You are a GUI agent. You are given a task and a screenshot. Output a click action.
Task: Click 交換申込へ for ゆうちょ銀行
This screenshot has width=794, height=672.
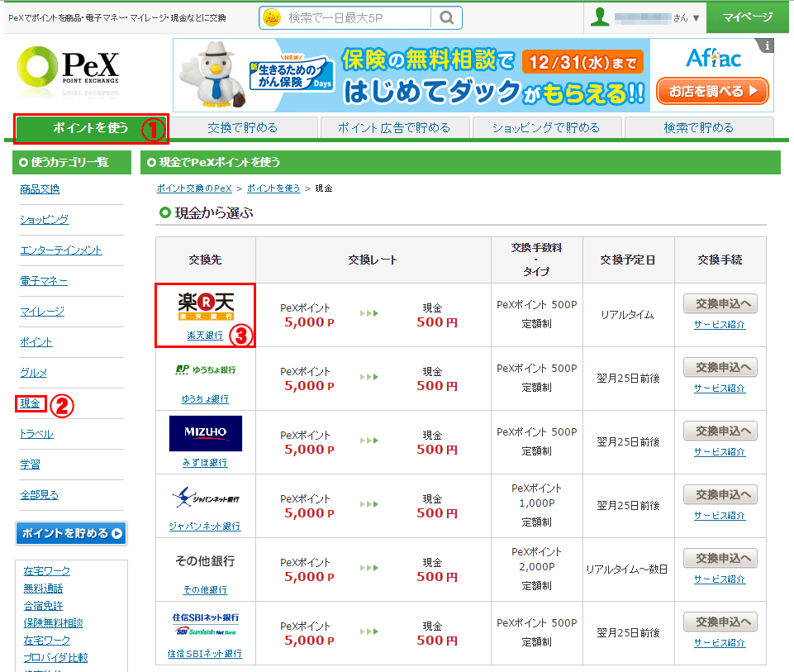click(720, 367)
